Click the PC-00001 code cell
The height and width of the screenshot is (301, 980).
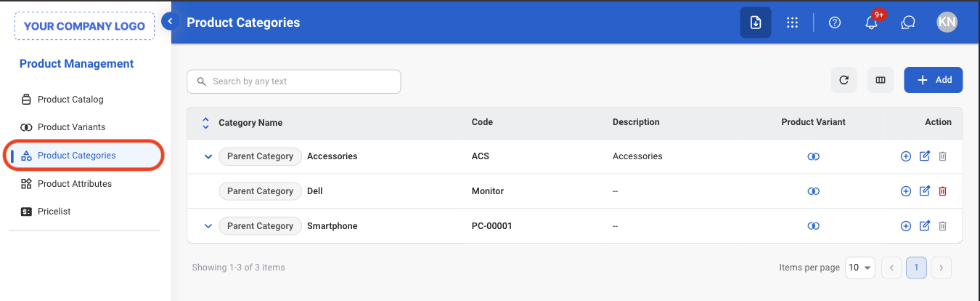[x=492, y=226]
